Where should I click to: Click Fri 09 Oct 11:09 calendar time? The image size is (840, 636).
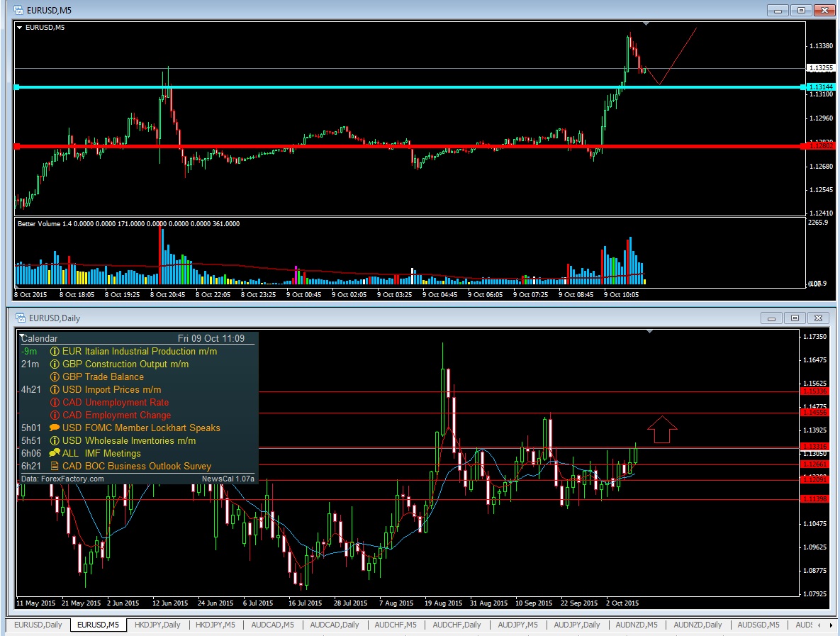coord(211,339)
